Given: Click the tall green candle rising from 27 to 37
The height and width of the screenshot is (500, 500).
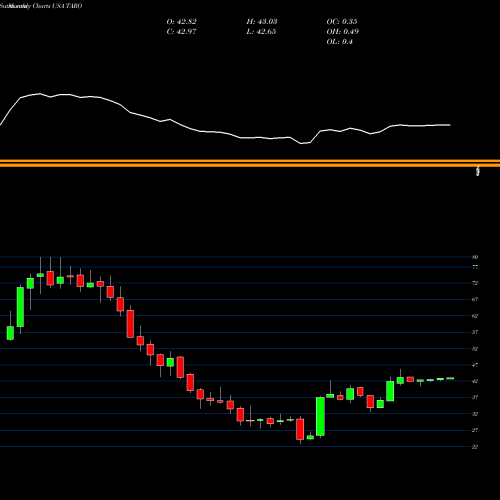Looking at the screenshot, I should (x=320, y=416).
